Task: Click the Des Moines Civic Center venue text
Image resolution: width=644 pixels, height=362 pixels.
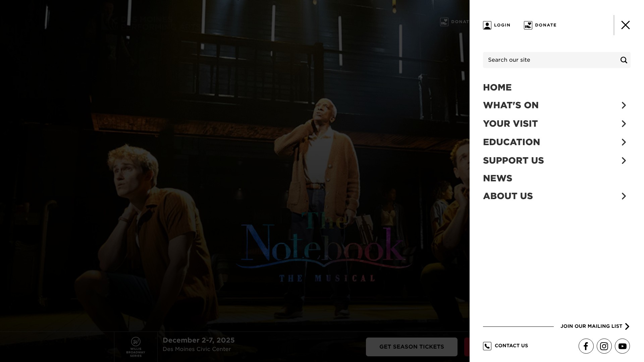Action: (197, 349)
